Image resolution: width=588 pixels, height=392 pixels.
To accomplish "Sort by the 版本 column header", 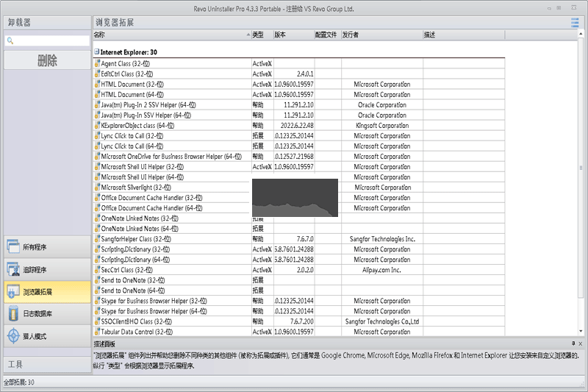I will pos(293,35).
